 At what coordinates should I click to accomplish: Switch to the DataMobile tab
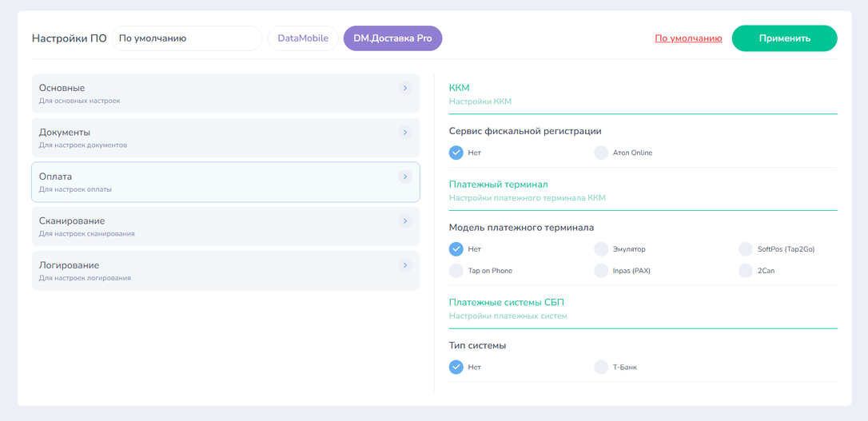coord(303,38)
